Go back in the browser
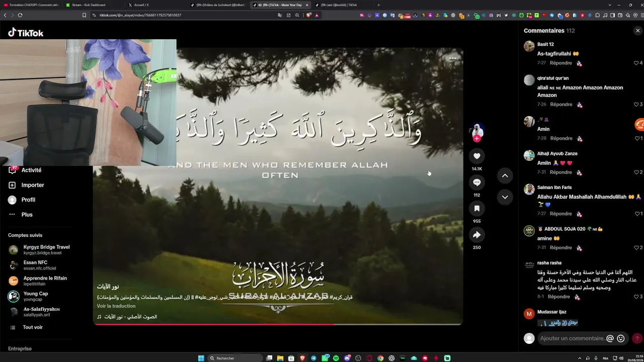The image size is (644, 362). click(5, 15)
